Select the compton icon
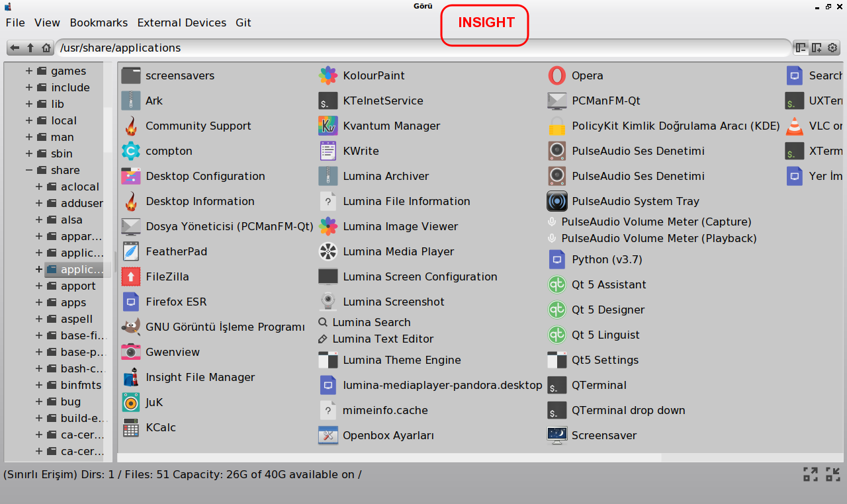This screenshot has height=504, width=847. (131, 151)
